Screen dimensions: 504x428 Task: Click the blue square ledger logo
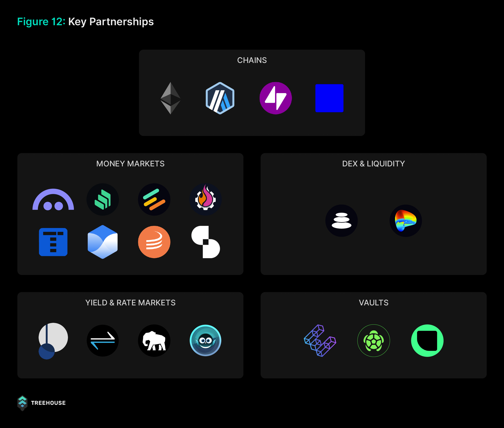(53, 242)
